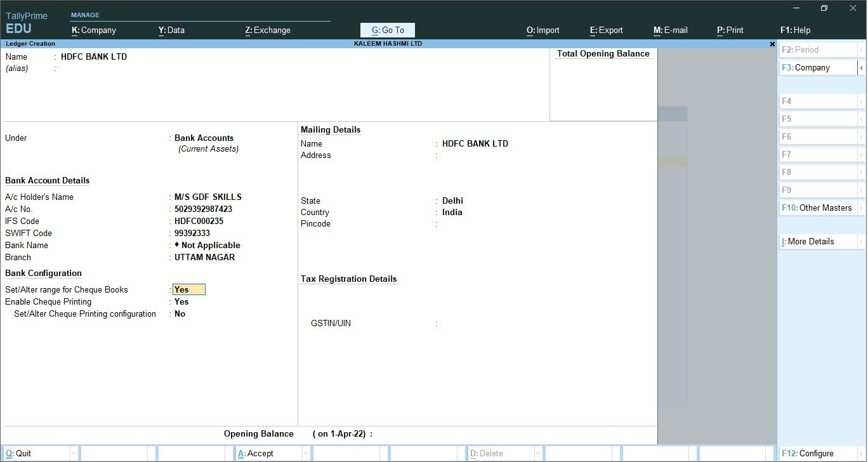Change the State field set to Delhi
868x462 pixels.
[x=452, y=201]
